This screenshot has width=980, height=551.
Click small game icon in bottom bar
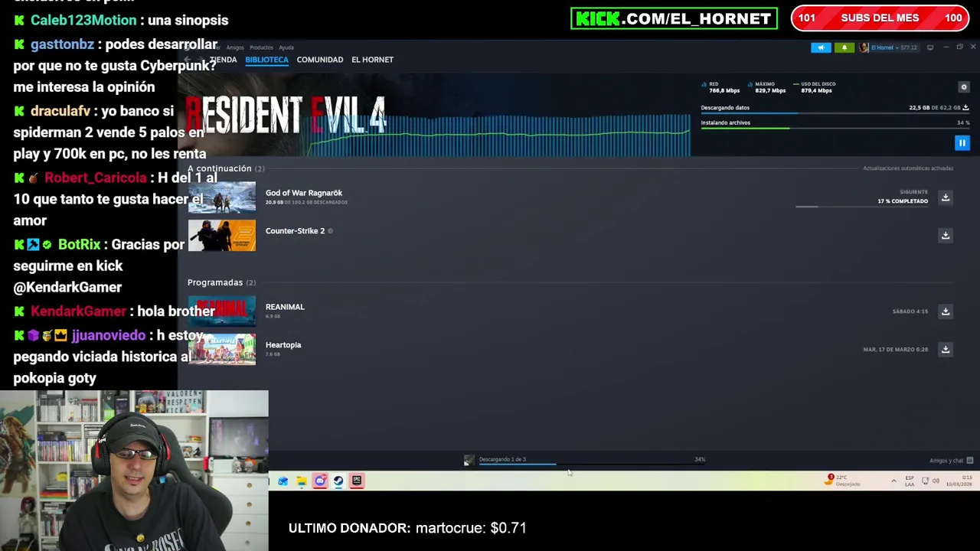(469, 460)
